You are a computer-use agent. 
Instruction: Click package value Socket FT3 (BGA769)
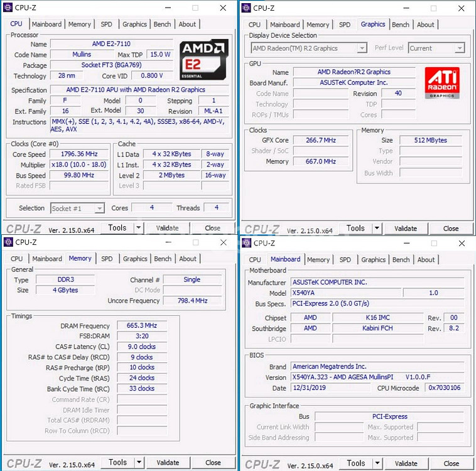pyautogui.click(x=111, y=65)
